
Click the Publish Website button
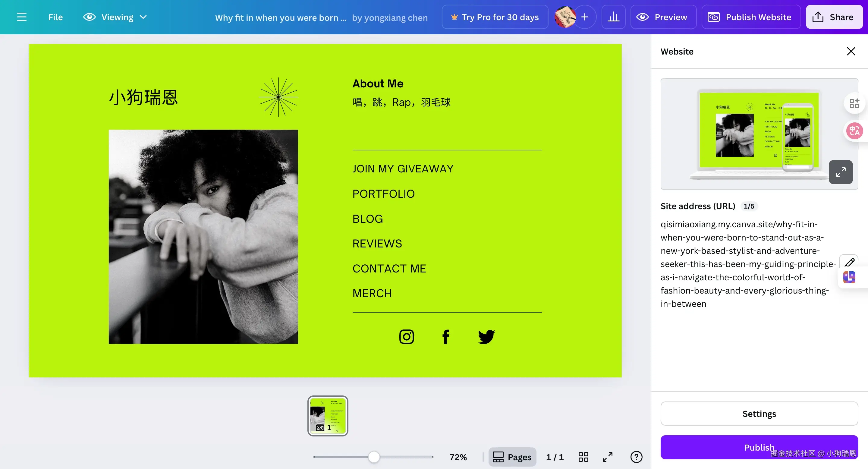click(x=751, y=17)
